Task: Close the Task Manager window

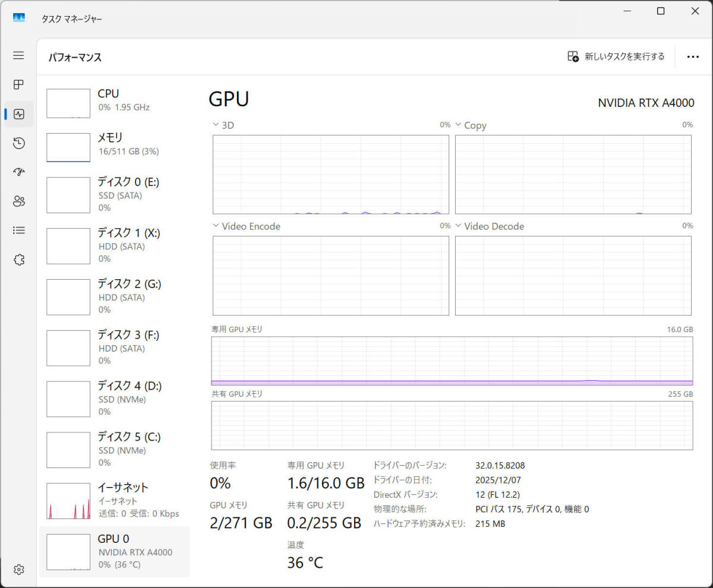Action: coord(695,11)
